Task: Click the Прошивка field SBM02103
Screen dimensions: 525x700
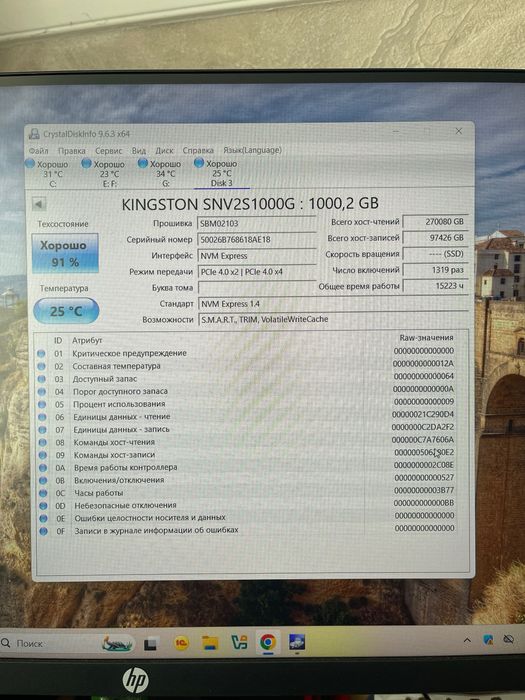Action: tap(256, 223)
